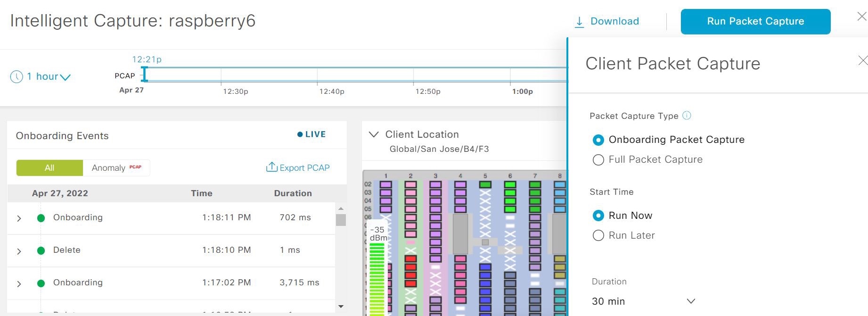Close the Intelligent Capture window

point(862,17)
